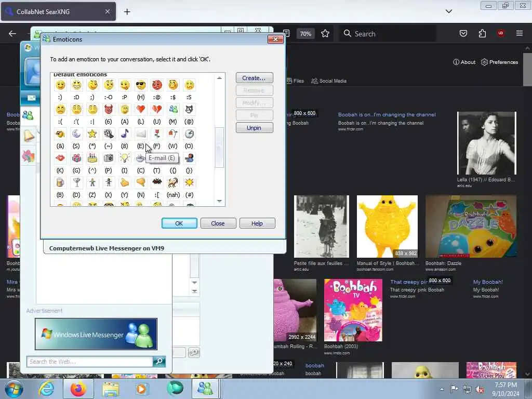
Task: Select the sun (#) emoticon
Action: (x=189, y=182)
